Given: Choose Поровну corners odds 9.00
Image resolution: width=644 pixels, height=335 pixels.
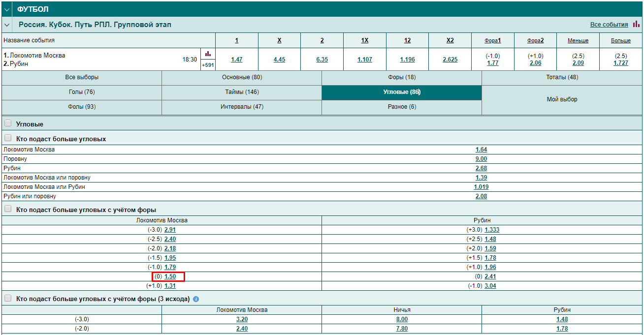Looking at the screenshot, I should coord(481,159).
